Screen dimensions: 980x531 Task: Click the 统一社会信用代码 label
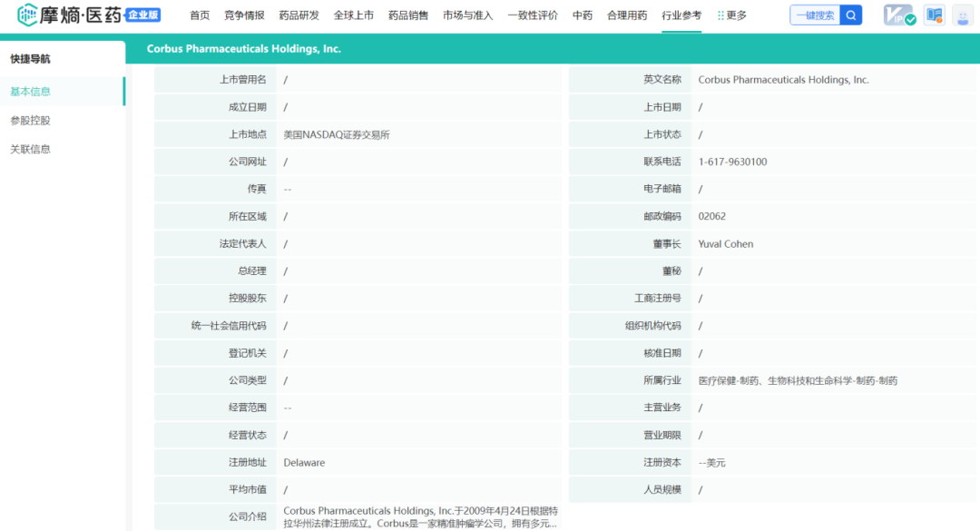point(229,326)
